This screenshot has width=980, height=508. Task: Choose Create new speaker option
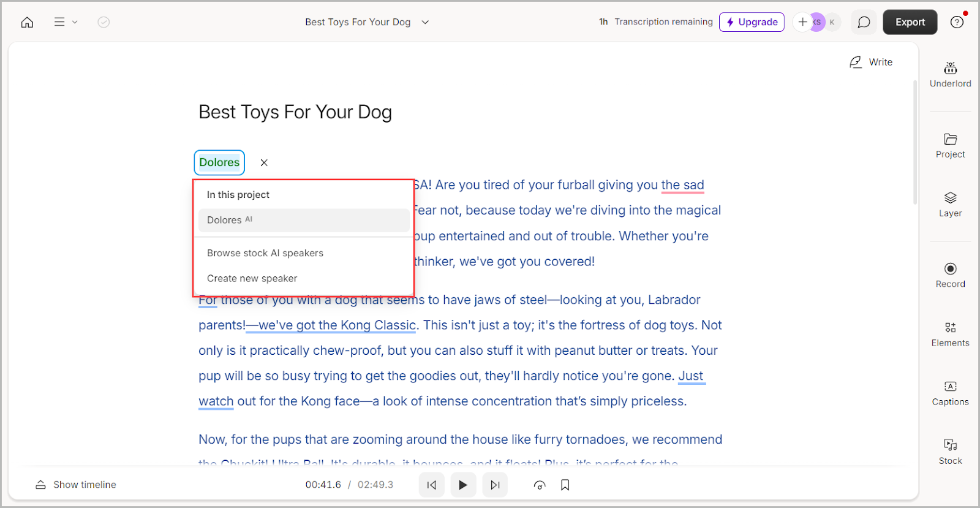click(x=252, y=278)
